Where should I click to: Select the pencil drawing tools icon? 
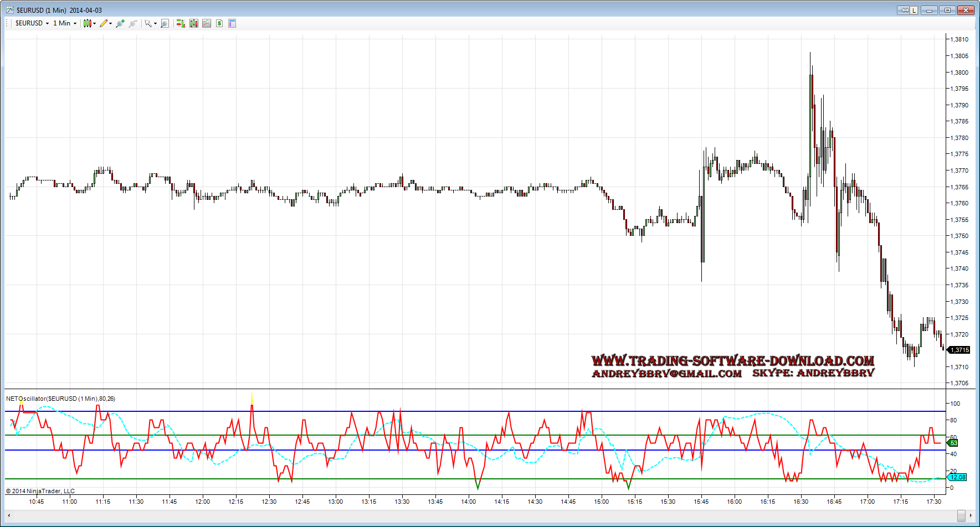pos(104,23)
